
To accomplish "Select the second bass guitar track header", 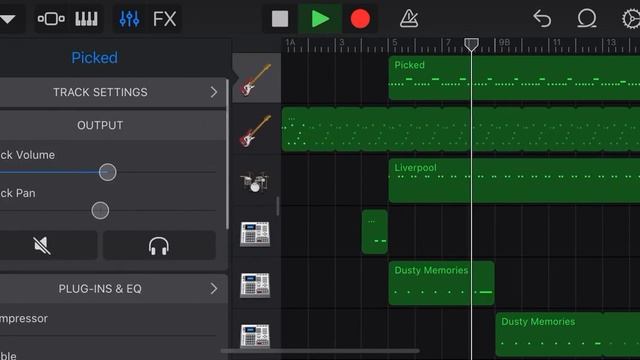I will click(x=256, y=130).
